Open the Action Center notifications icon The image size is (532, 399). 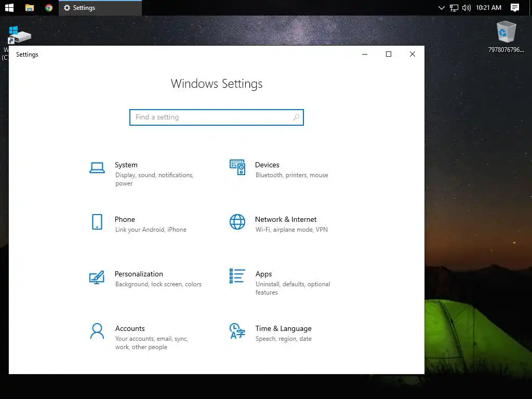coord(515,7)
